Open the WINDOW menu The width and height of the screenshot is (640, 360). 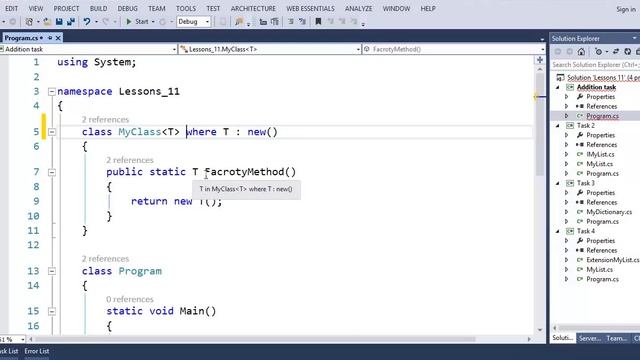(x=396, y=9)
